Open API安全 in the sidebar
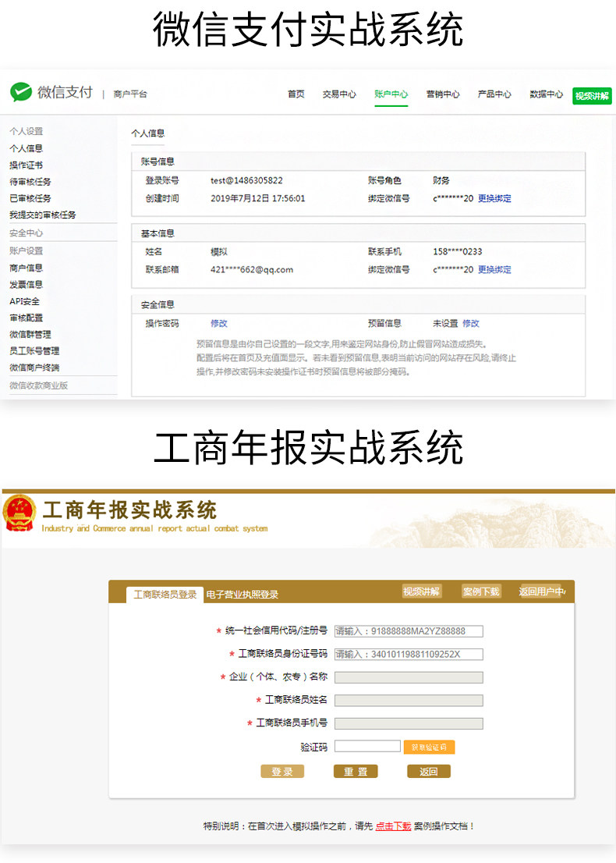Viewport: 616px width, 863px height. pyautogui.click(x=24, y=301)
